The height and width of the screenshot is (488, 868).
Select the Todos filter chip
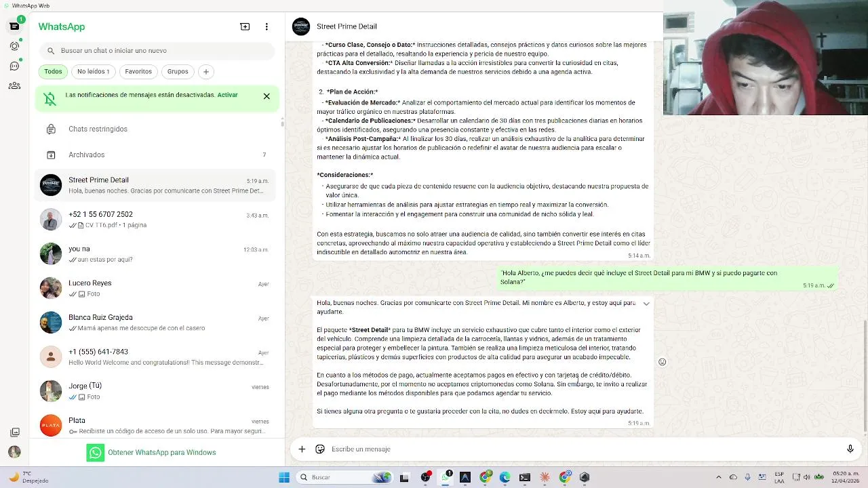pos(53,71)
